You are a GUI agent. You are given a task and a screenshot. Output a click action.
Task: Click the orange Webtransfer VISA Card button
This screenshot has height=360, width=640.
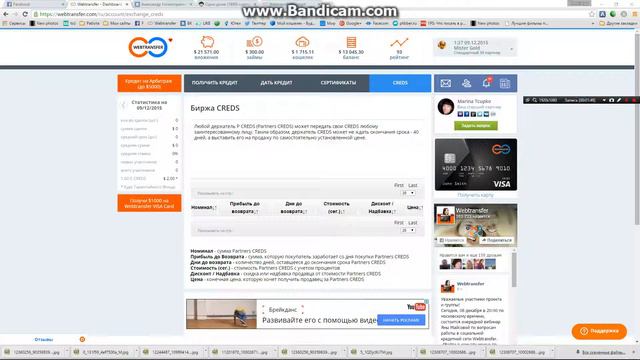(x=149, y=203)
